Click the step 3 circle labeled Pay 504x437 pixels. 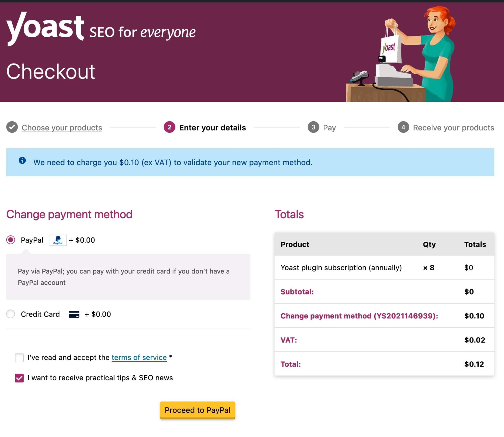[x=314, y=127]
